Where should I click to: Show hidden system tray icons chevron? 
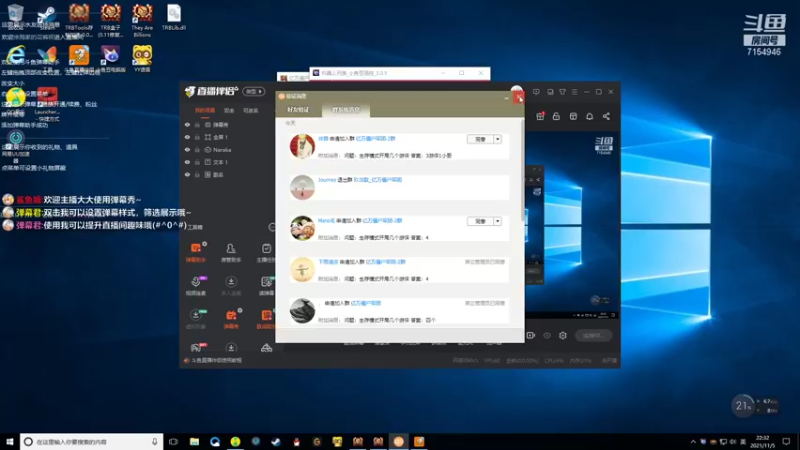click(693, 442)
